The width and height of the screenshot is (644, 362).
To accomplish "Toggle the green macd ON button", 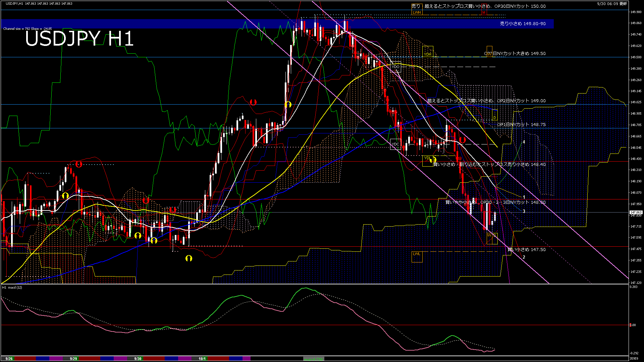I will [314, 359].
